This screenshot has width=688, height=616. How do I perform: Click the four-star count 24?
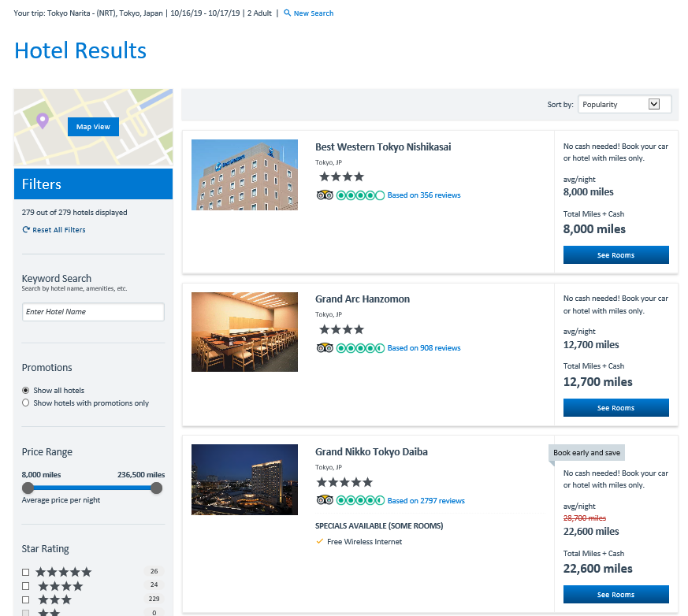tap(154, 584)
